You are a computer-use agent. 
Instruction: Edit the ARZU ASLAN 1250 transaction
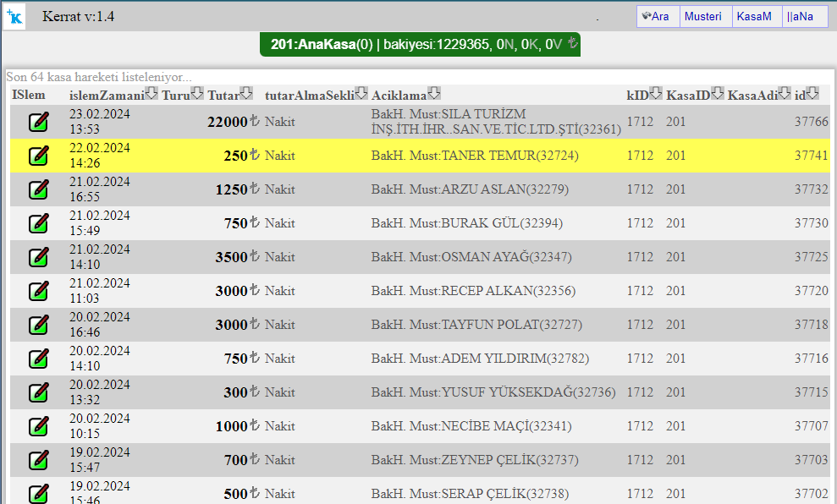point(38,189)
